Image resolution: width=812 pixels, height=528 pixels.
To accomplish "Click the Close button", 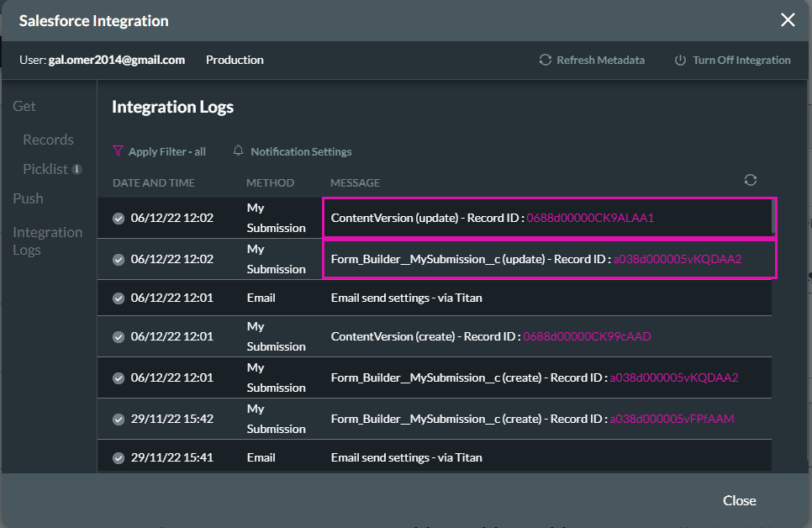I will (739, 500).
